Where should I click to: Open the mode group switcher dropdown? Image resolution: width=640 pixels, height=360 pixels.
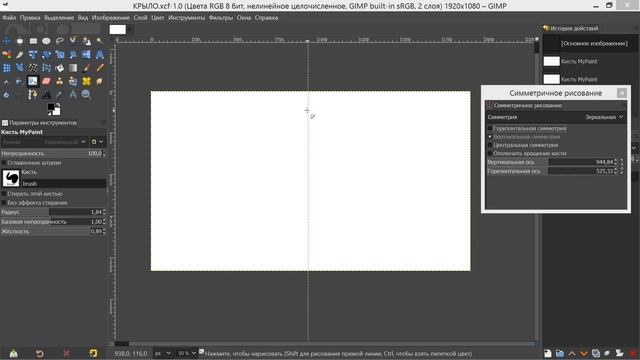97,142
